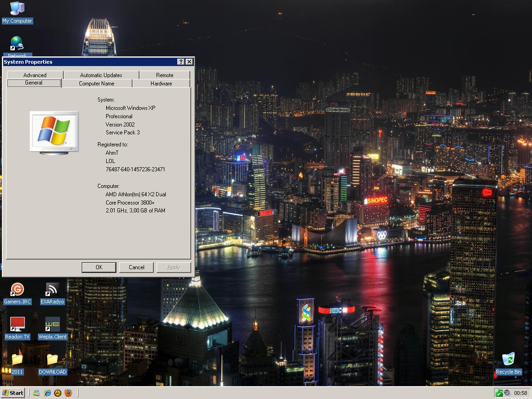
Task: Launch the Wepla.Client shortcut
Action: tap(52, 325)
